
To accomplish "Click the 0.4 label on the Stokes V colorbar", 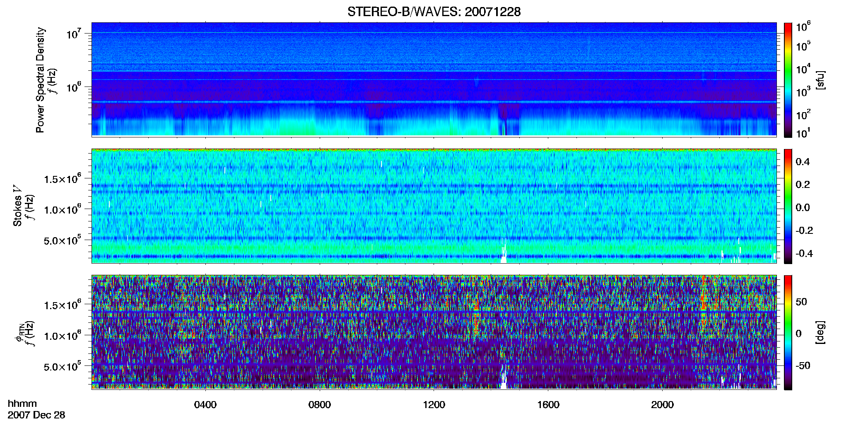I will click(803, 162).
